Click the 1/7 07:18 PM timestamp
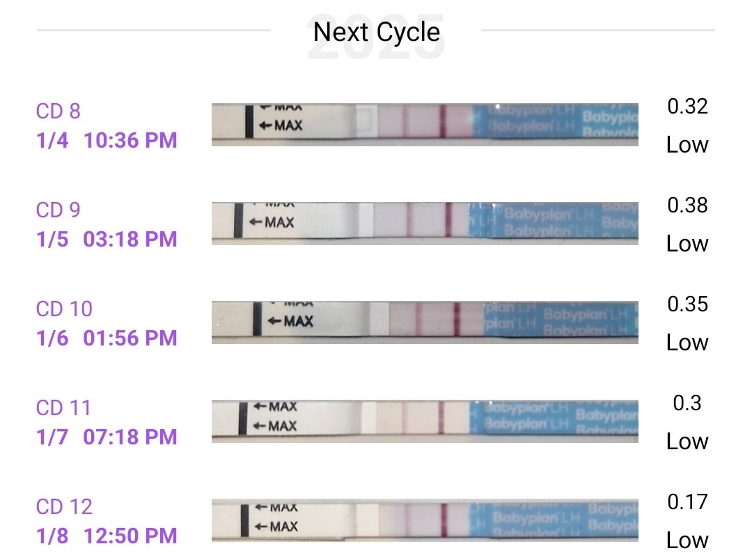The width and height of the screenshot is (752, 560). click(107, 437)
